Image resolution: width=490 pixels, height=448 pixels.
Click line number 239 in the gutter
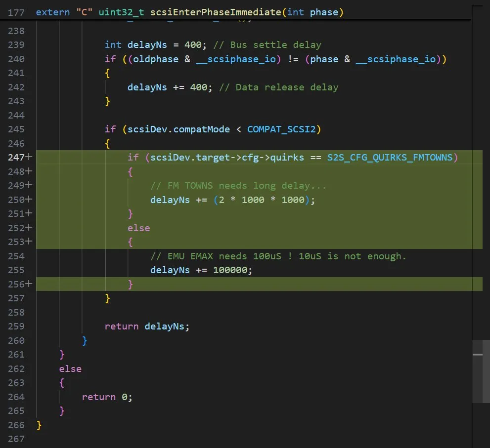coord(16,44)
